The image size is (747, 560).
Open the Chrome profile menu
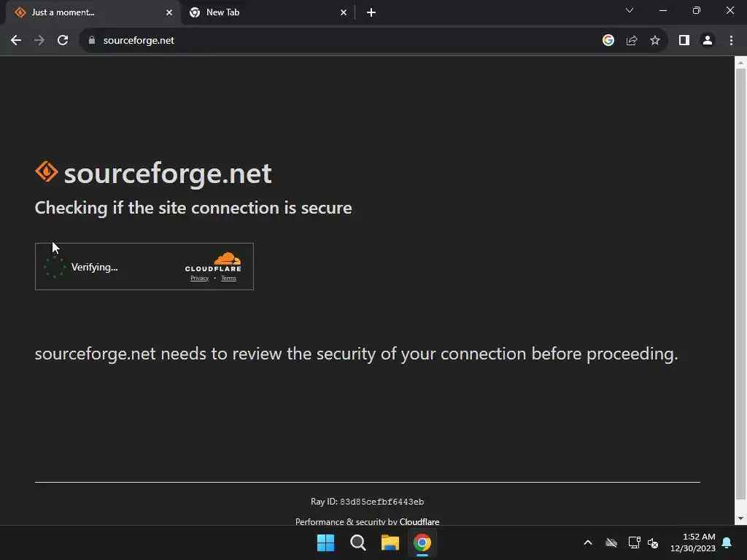point(708,41)
